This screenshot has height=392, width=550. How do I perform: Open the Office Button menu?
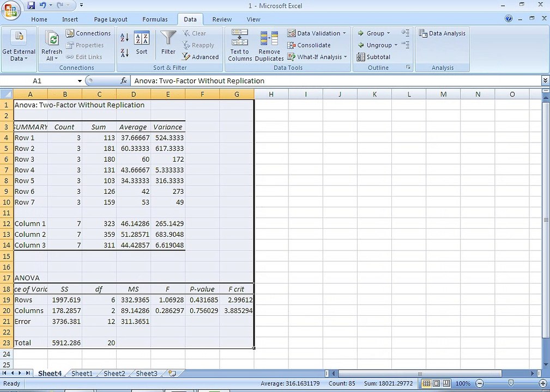click(x=10, y=10)
